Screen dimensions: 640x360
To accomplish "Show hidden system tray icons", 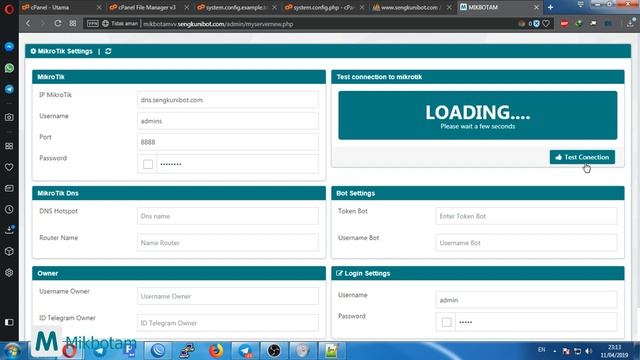I will 554,351.
